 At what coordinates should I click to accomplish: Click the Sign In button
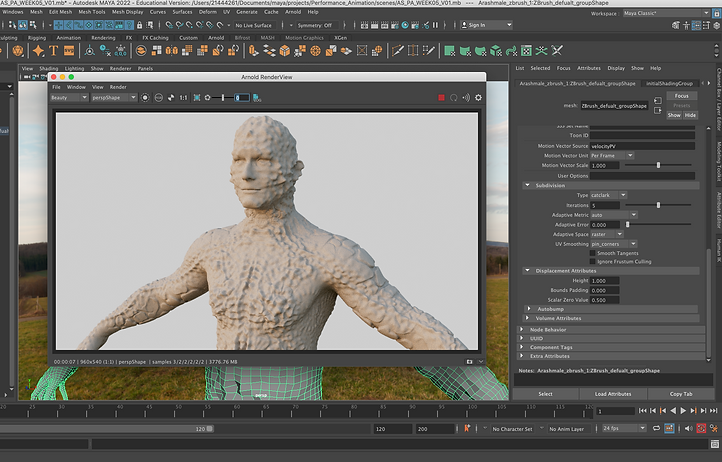point(487,25)
